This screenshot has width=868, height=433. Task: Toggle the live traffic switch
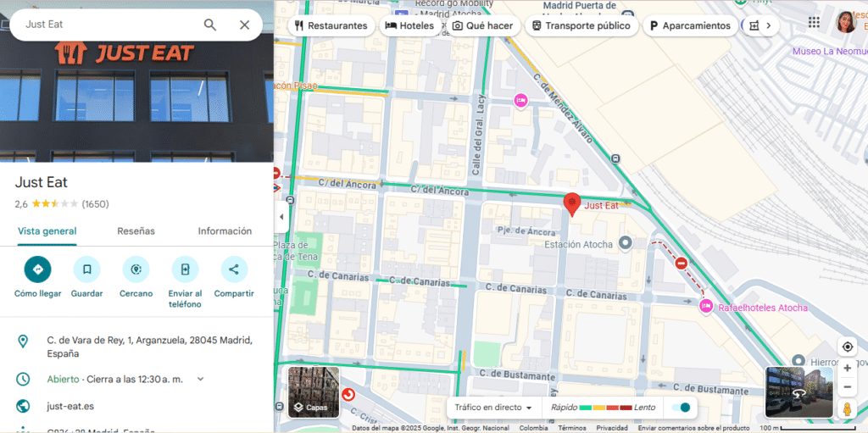[681, 408]
